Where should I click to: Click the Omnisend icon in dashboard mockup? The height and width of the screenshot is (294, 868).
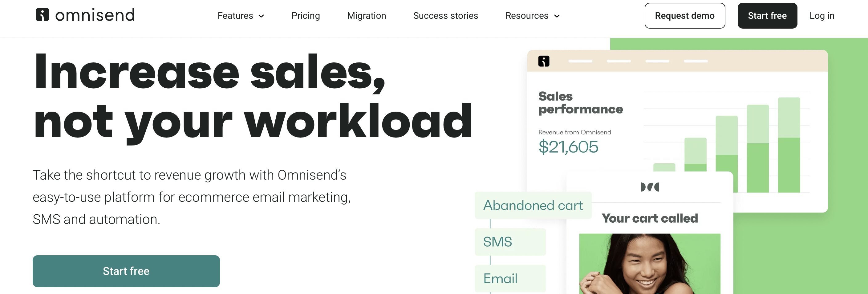[544, 61]
